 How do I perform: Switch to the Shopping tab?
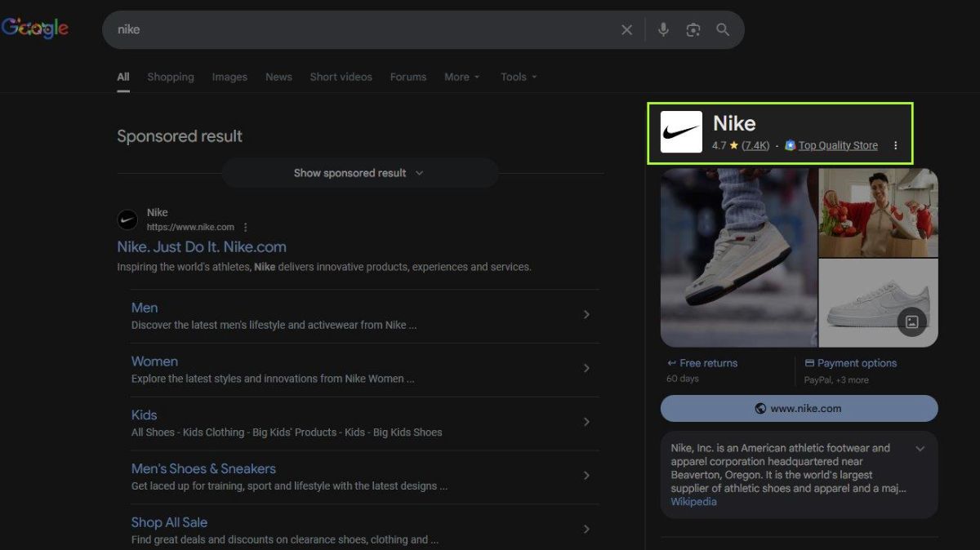[171, 77]
